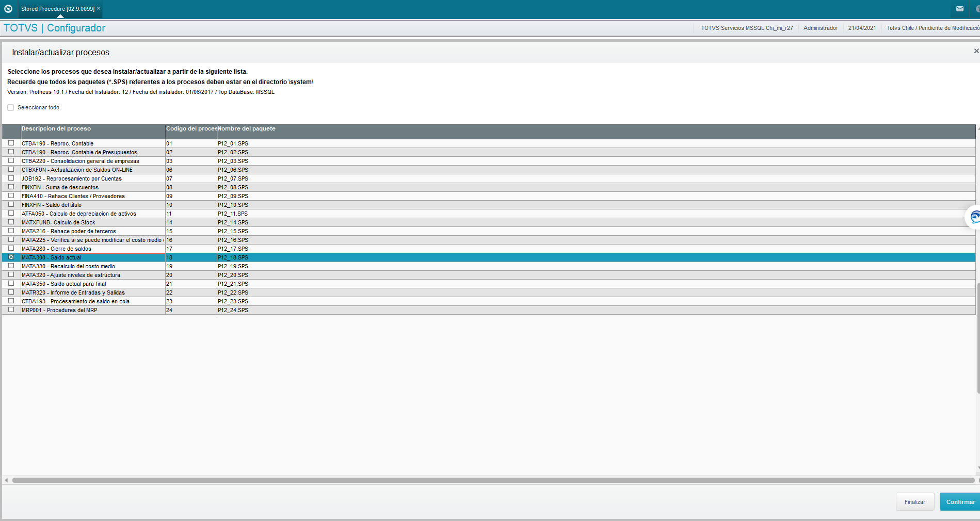The image size is (980, 521).
Task: Uncheck the MATA300 Saldo actual checkbox
Action: (x=11, y=257)
